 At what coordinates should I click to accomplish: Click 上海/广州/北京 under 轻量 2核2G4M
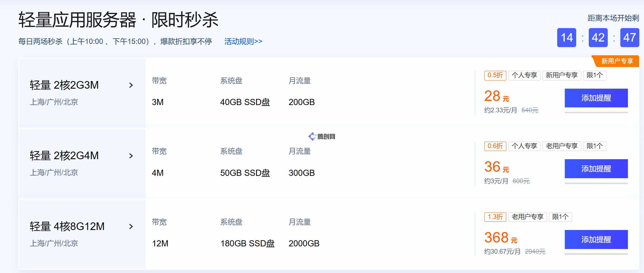click(x=54, y=173)
